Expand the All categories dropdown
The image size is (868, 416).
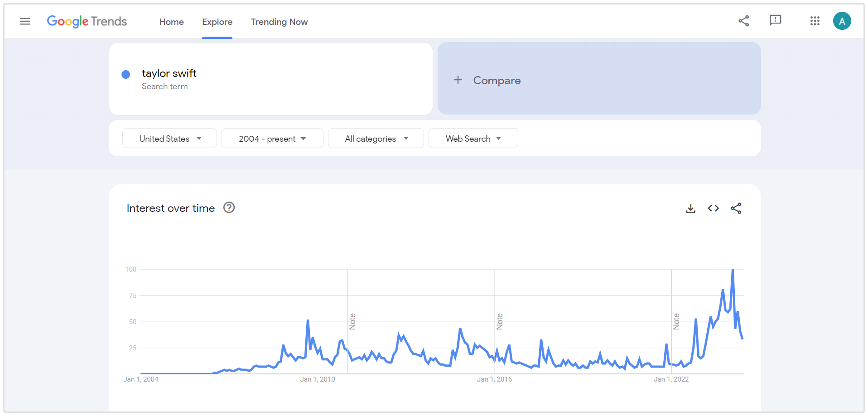pos(376,139)
